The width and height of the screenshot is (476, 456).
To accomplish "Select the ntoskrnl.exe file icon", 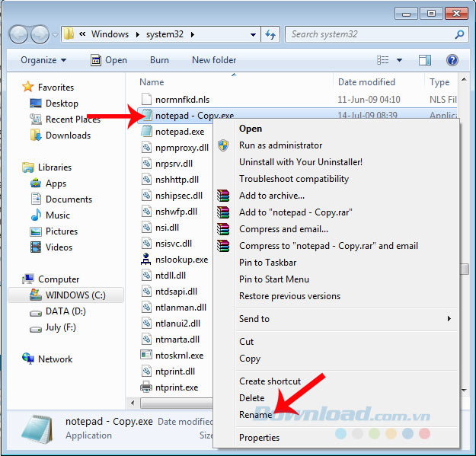I will [x=146, y=355].
